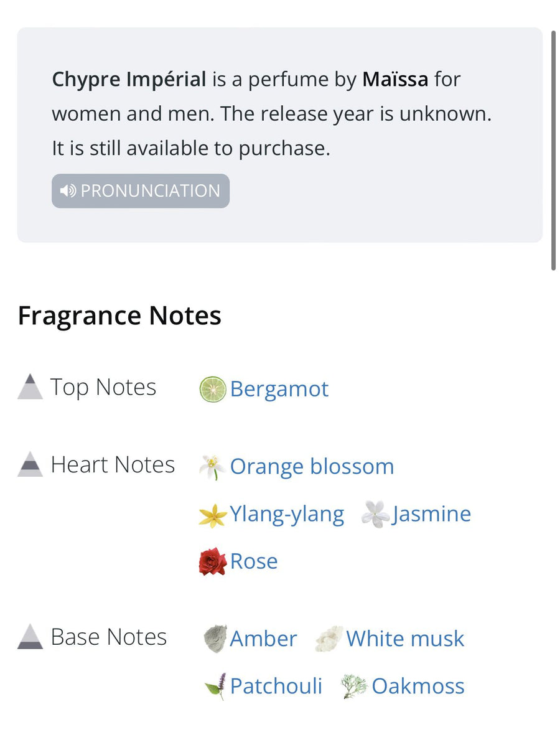Click the Oakmoss icon
560x740 pixels.
tap(353, 686)
